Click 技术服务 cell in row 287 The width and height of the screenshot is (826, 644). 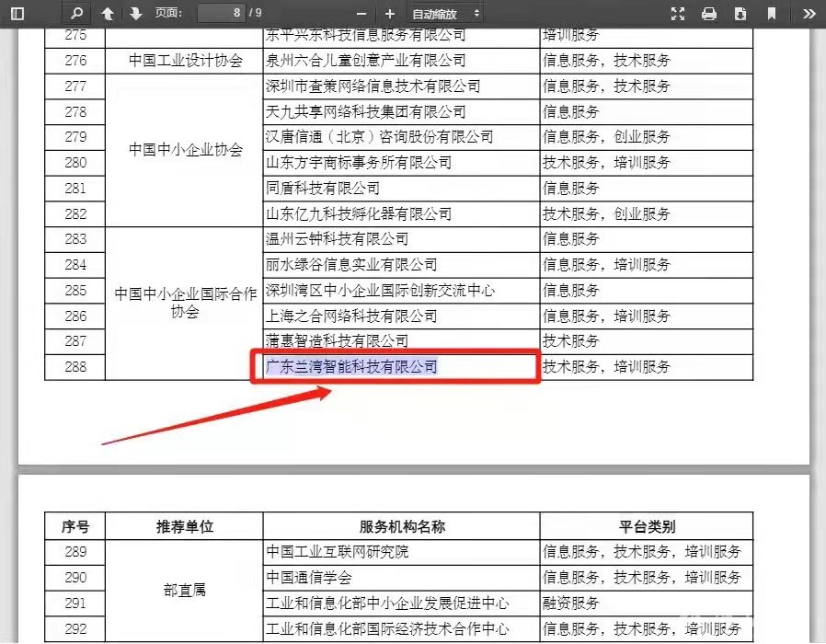(x=647, y=341)
